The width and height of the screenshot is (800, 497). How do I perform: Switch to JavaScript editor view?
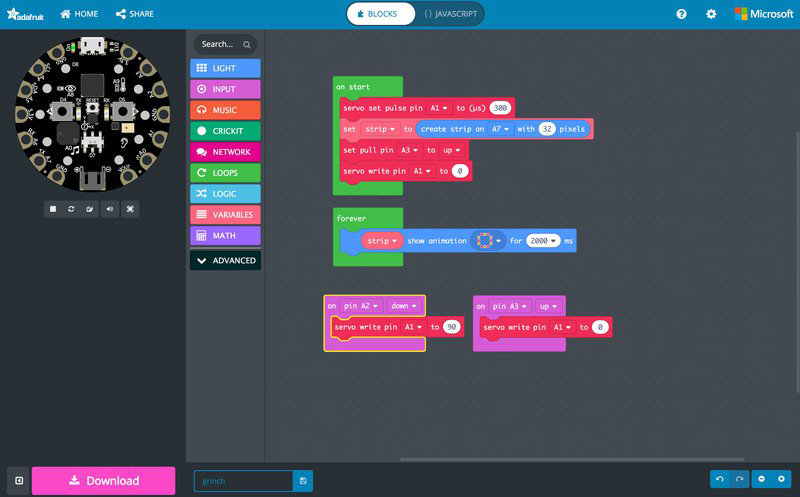[449, 14]
